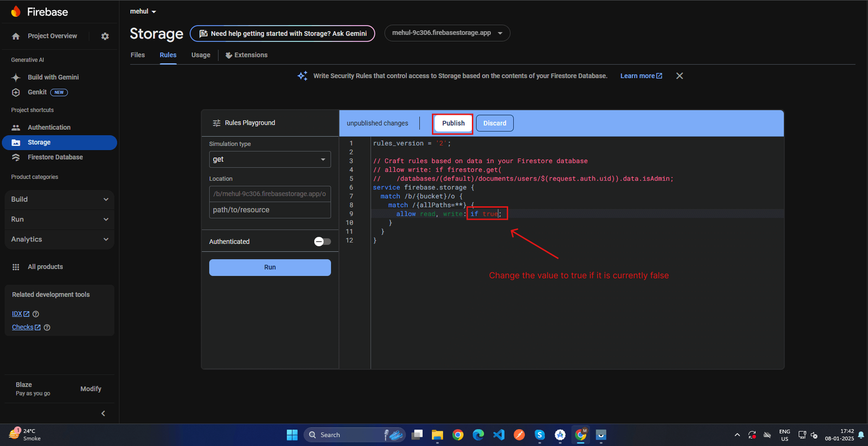
Task: Publish the unpublished rule changes
Action: click(453, 124)
